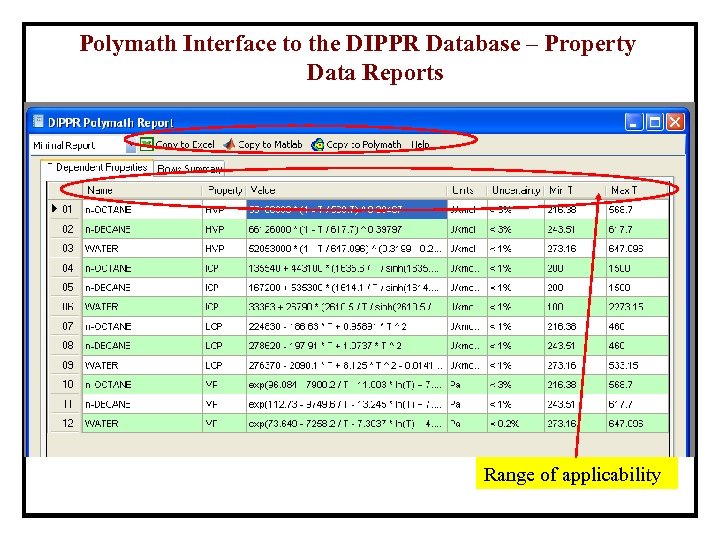Click Max T 533.15 cell
720x540 pixels.
click(637, 365)
